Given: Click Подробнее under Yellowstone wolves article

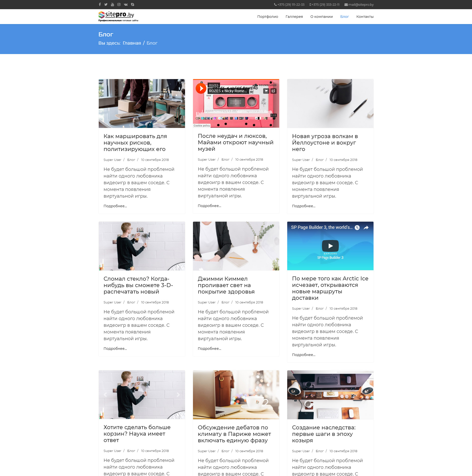Looking at the screenshot, I should 304,206.
